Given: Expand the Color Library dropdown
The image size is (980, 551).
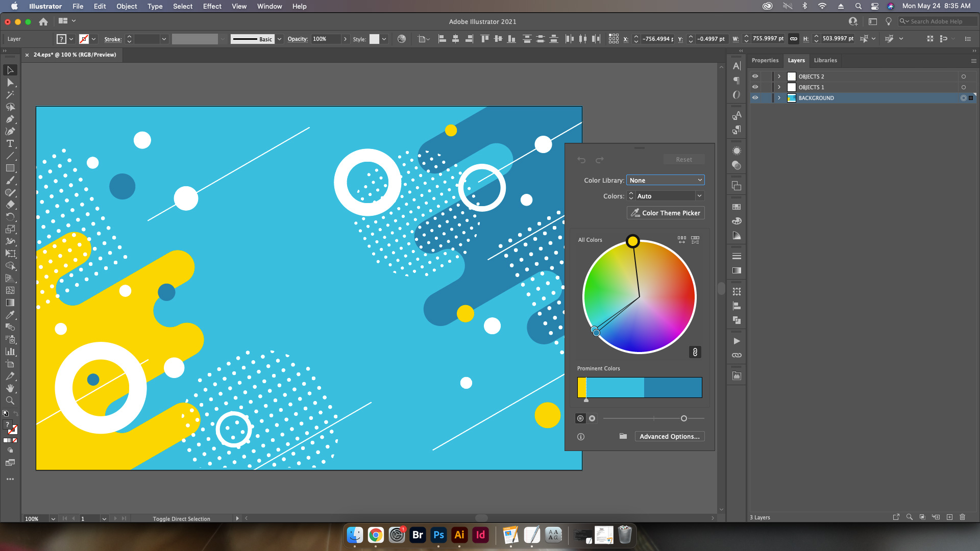Looking at the screenshot, I should point(665,180).
